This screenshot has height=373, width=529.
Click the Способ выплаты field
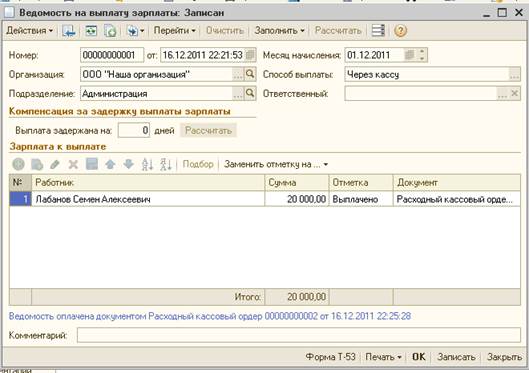427,75
